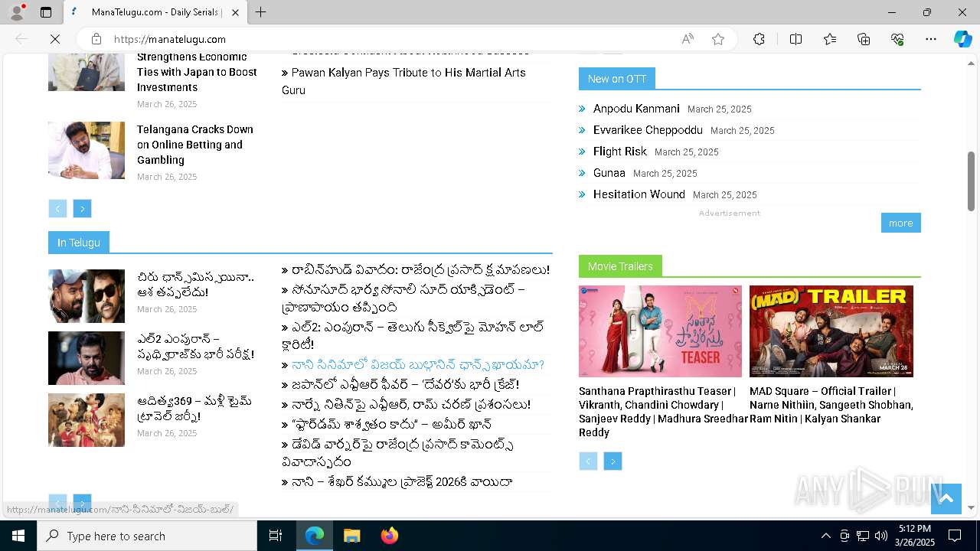980x551 pixels.
Task: Close the ManaTelugu.com tab
Action: (x=235, y=12)
